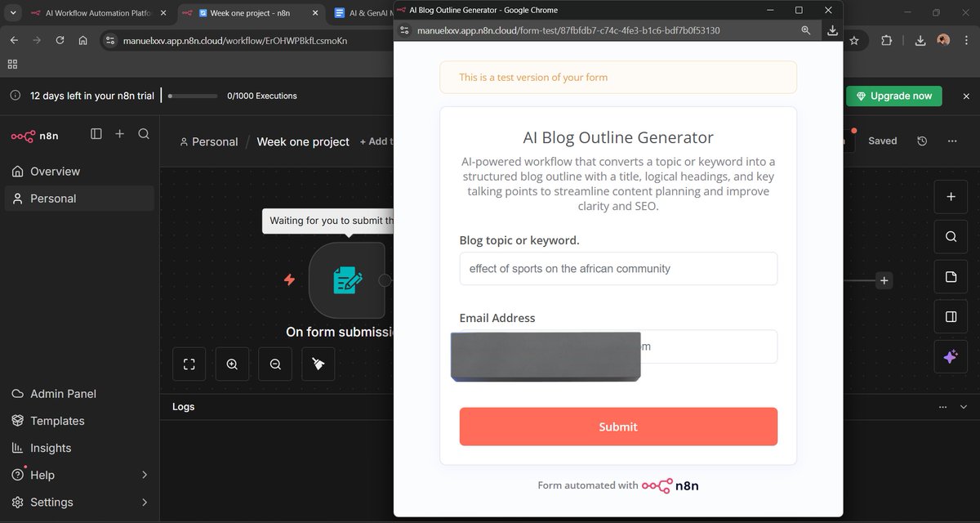Screen dimensions: 980x523
Task: Open workflow history clock icon
Action: pyautogui.click(x=922, y=141)
